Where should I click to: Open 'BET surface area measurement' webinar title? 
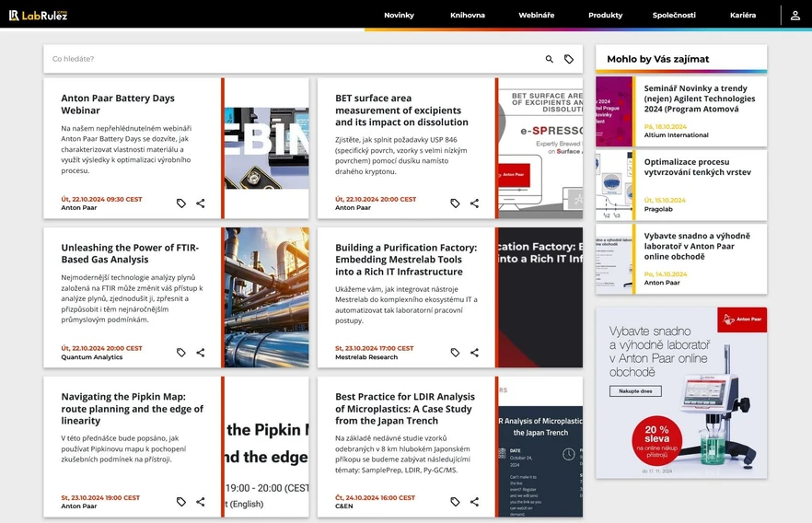point(401,110)
